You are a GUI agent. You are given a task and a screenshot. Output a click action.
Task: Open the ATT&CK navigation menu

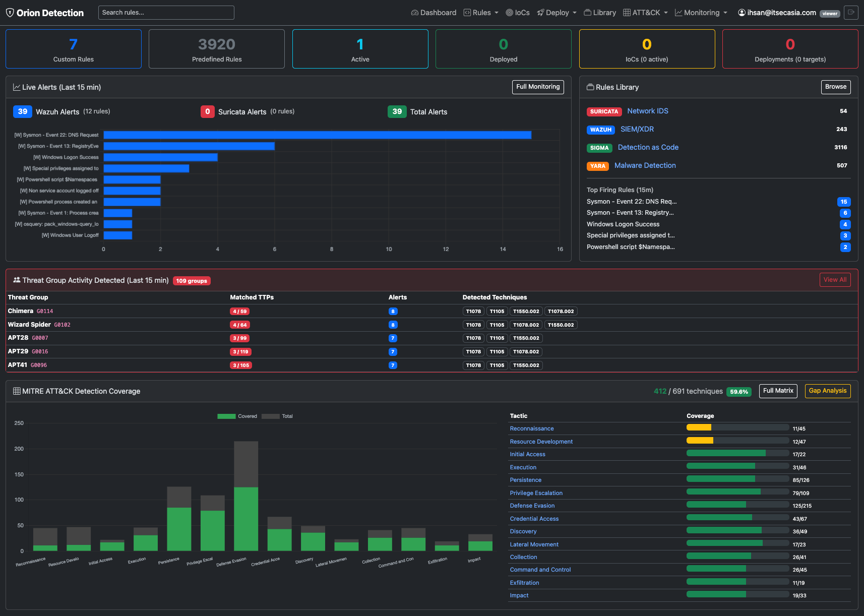pos(645,13)
